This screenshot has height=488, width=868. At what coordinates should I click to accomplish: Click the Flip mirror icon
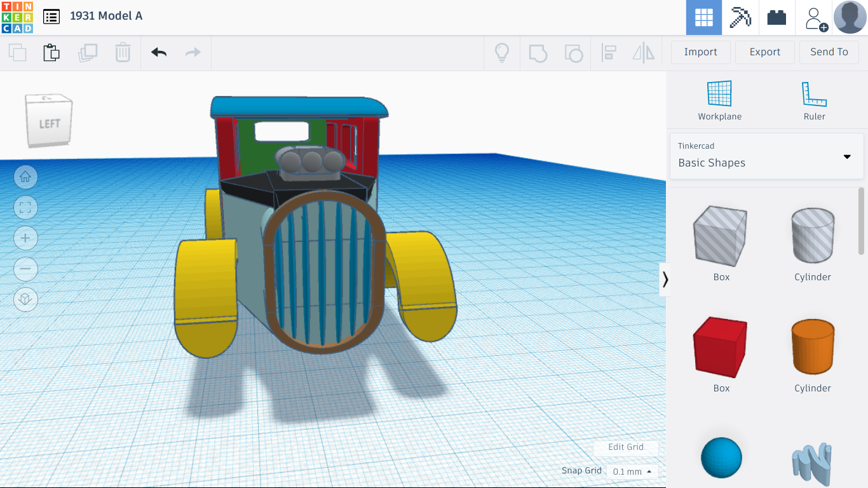click(644, 52)
